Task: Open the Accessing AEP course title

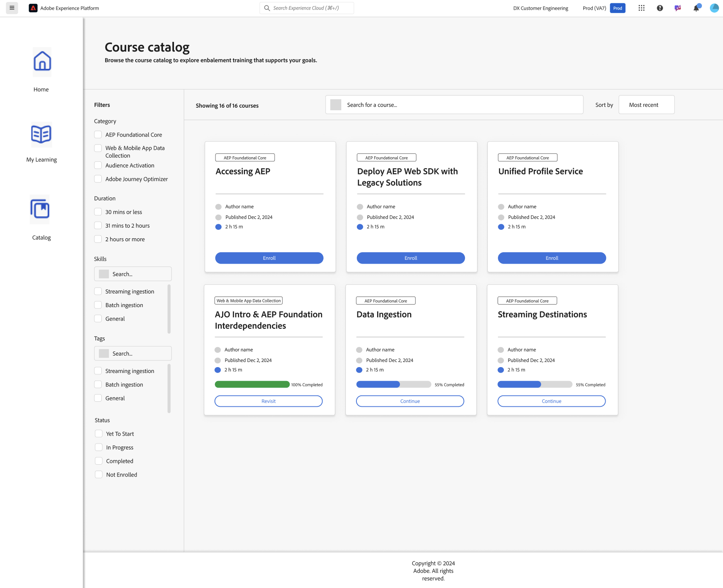Action: (x=243, y=171)
